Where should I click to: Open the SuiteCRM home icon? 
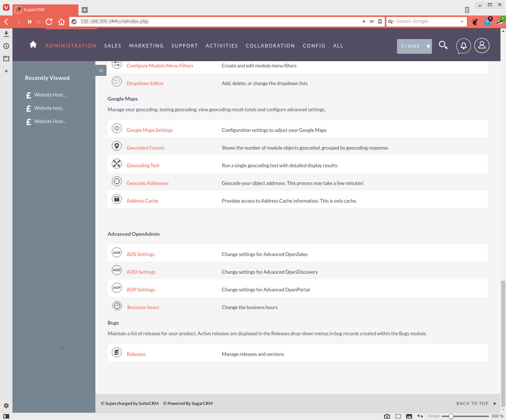click(33, 45)
